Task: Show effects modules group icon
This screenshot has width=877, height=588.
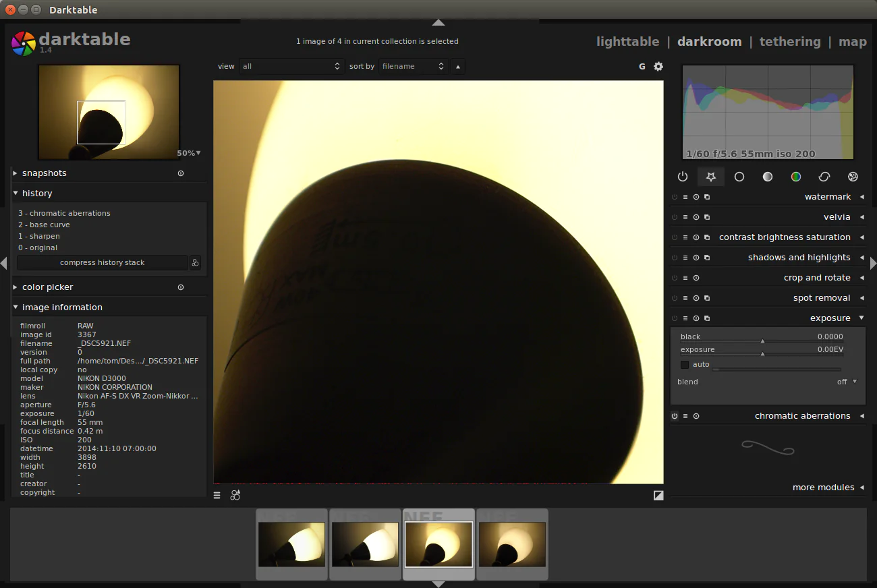Action: pyautogui.click(x=853, y=177)
